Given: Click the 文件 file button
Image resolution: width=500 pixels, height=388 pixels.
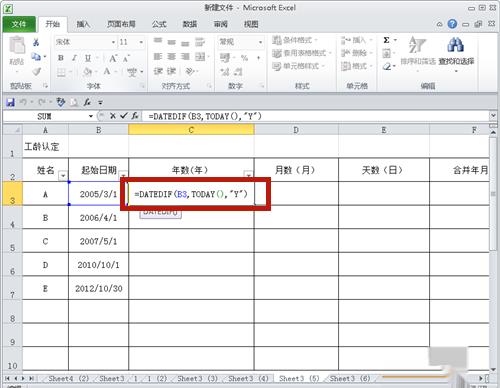Looking at the screenshot, I should point(19,24).
